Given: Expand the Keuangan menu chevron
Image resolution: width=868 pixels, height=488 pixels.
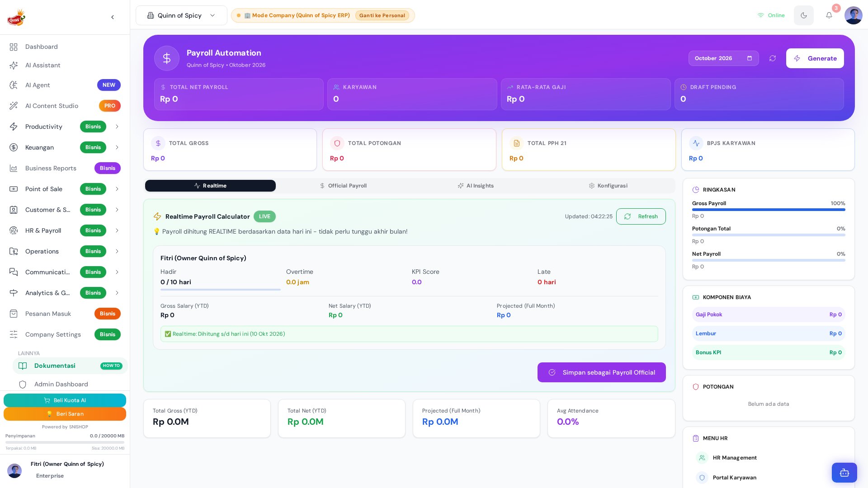Looking at the screenshot, I should click(117, 147).
